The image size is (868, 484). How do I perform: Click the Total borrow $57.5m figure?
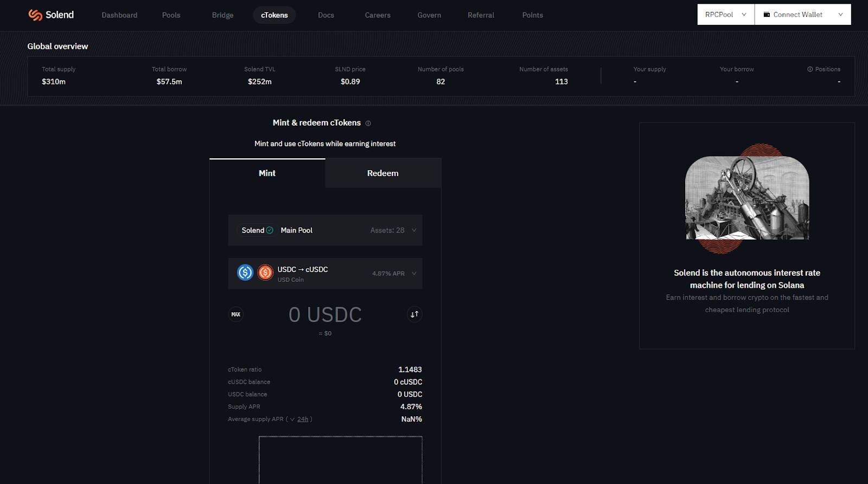point(169,82)
